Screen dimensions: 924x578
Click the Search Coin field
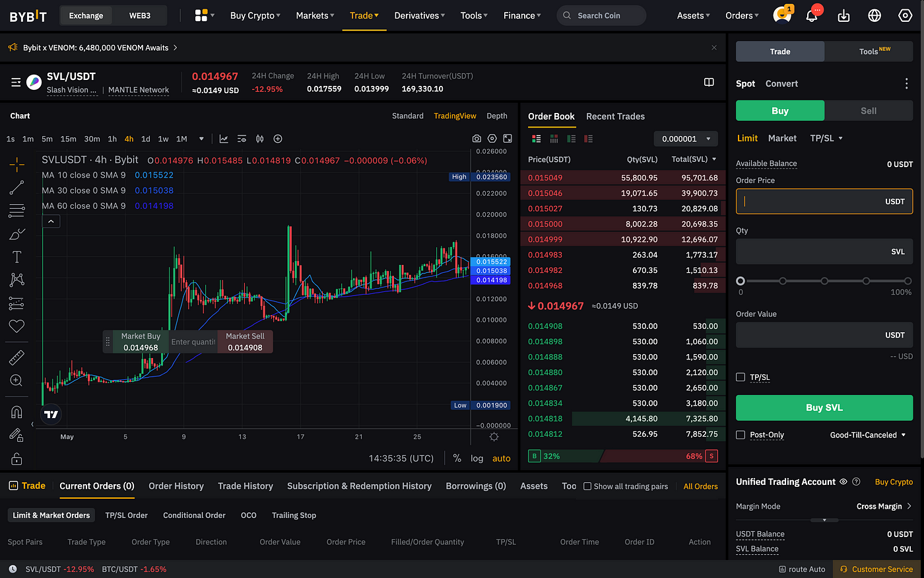coord(601,15)
